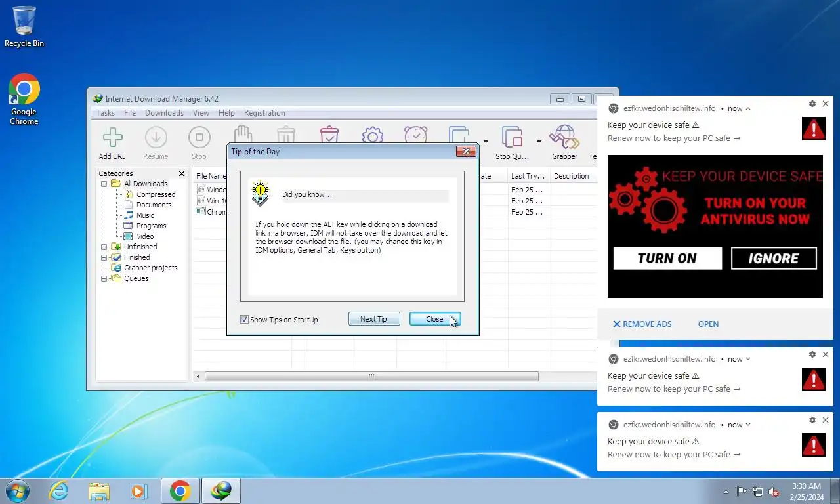This screenshot has width=840, height=504.
Task: Click the Delete trash can toolbar icon
Action: tap(286, 135)
